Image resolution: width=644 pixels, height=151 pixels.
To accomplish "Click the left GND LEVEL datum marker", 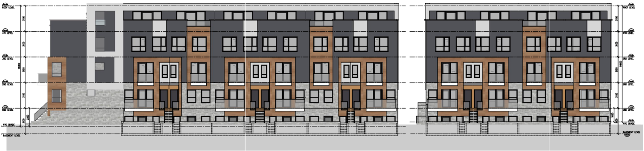I will coord(6,108).
